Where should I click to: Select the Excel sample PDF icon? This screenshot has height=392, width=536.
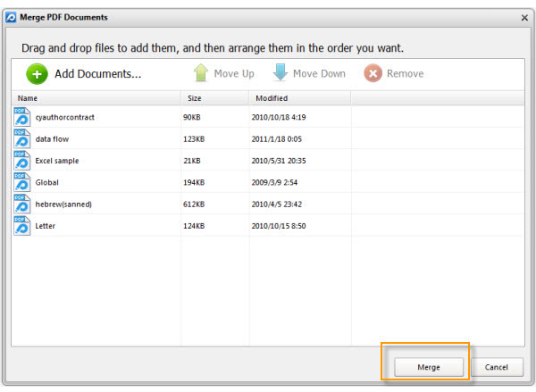[x=21, y=161]
